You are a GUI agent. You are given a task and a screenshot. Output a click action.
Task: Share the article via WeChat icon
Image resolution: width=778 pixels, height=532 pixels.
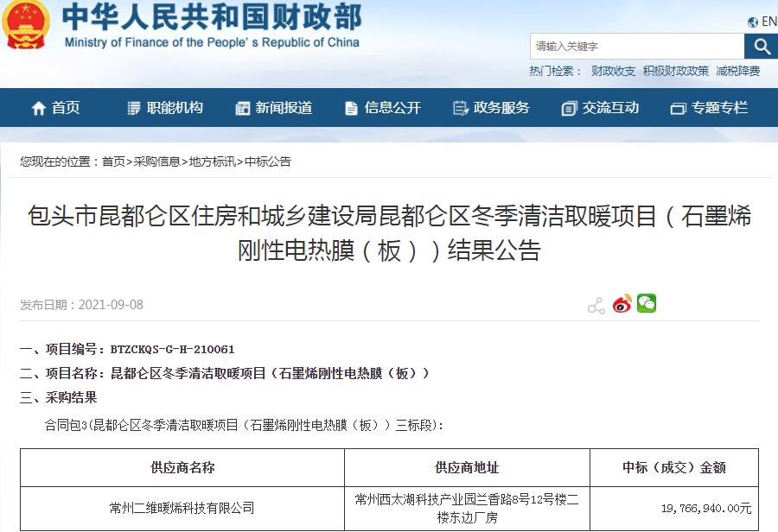(647, 303)
